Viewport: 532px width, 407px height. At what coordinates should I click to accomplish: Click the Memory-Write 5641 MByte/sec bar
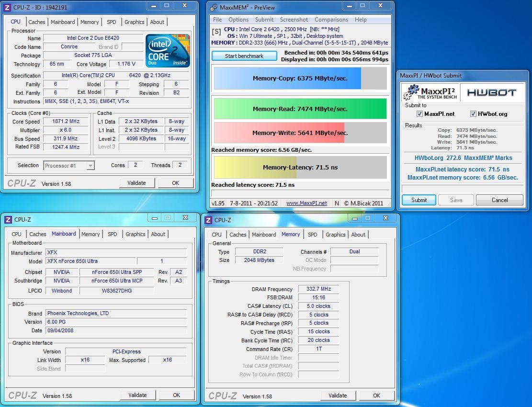300,133
